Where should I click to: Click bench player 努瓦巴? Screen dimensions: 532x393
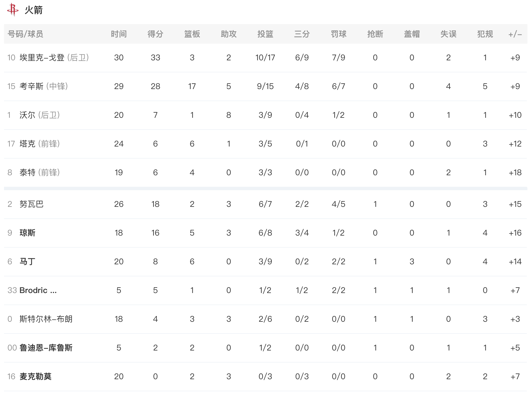coord(31,204)
